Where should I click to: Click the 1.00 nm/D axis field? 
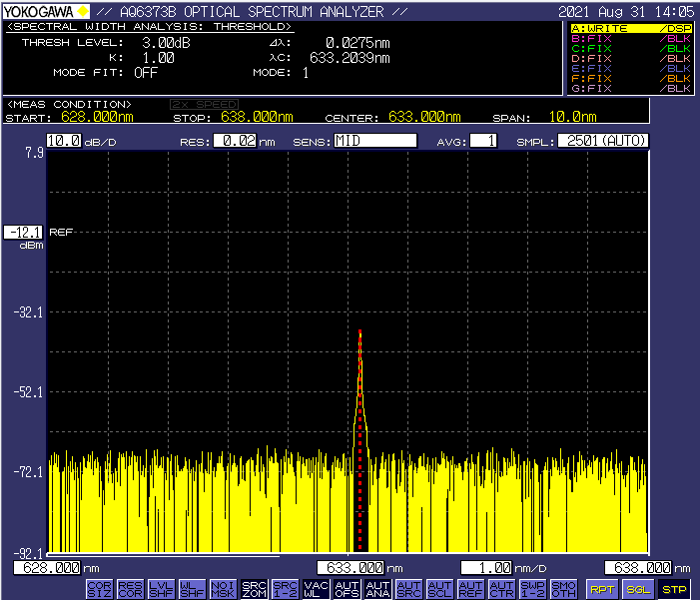(486, 568)
